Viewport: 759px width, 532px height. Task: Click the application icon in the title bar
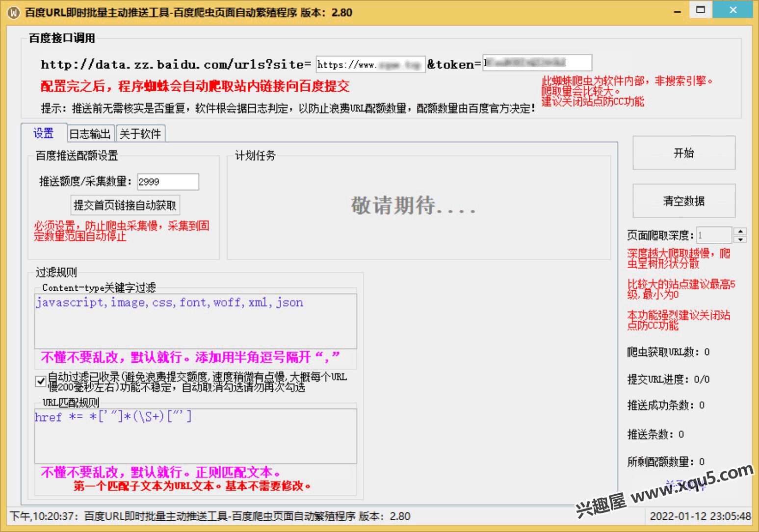tap(13, 12)
